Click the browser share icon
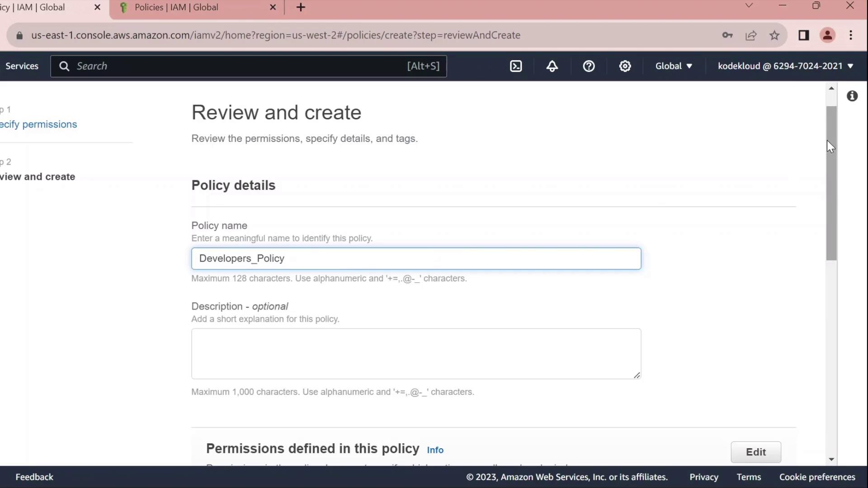868x488 pixels. click(x=751, y=35)
